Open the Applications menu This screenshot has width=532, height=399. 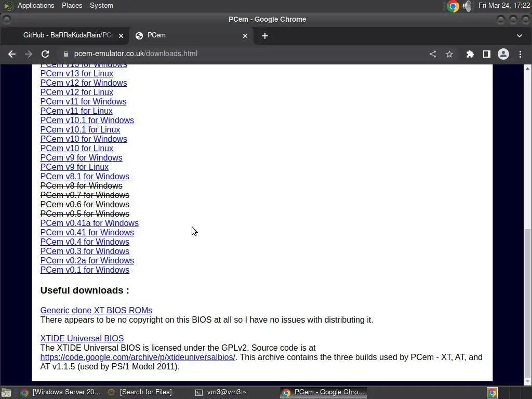pyautogui.click(x=36, y=5)
